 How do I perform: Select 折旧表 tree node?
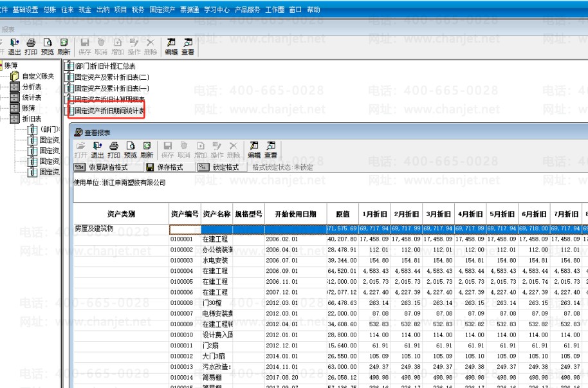32,119
